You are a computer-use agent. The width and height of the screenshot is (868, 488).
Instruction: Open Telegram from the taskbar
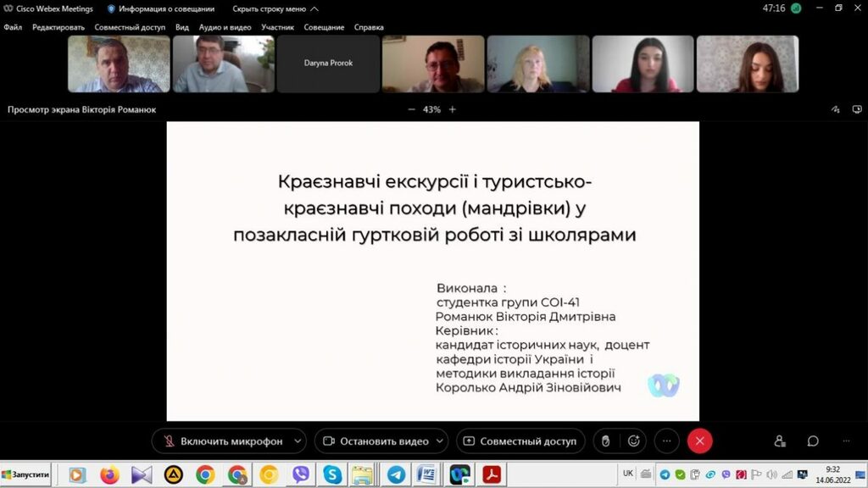(395, 474)
